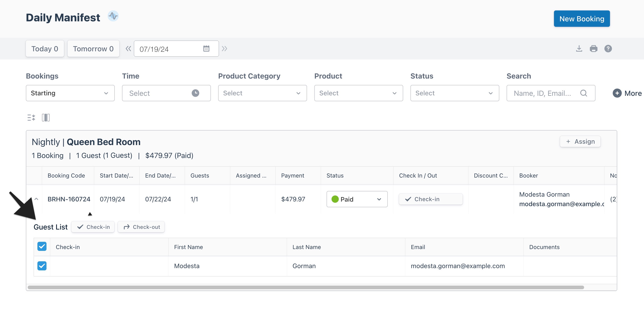Click the collapse rows icon above table
Viewport: 644px width, 336px height.
pos(31,117)
